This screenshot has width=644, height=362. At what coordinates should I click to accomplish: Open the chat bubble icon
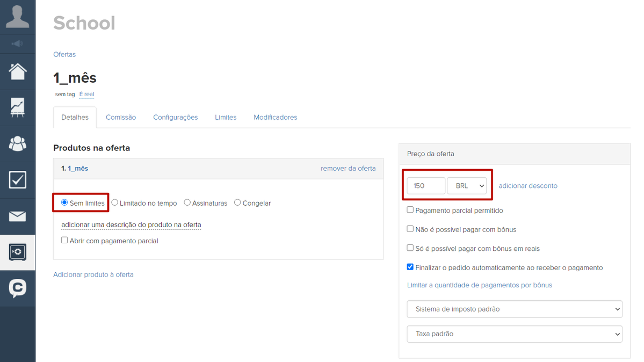pos(17,288)
